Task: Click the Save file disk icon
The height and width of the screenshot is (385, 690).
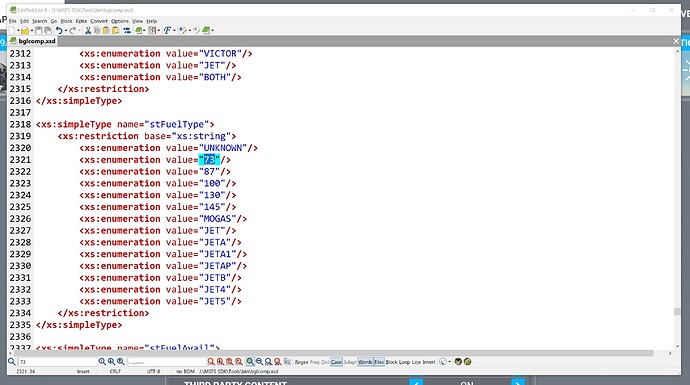Action: (39, 30)
